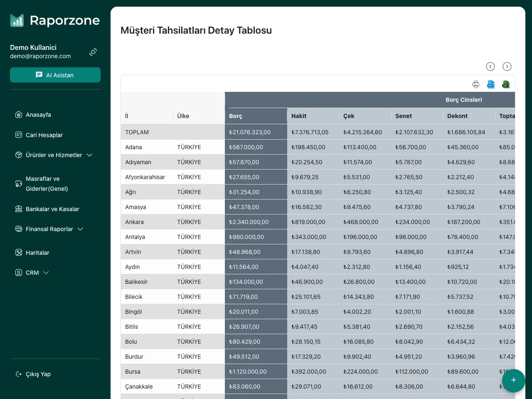
Task: Sort by the Borç column header
Action: pos(236,116)
